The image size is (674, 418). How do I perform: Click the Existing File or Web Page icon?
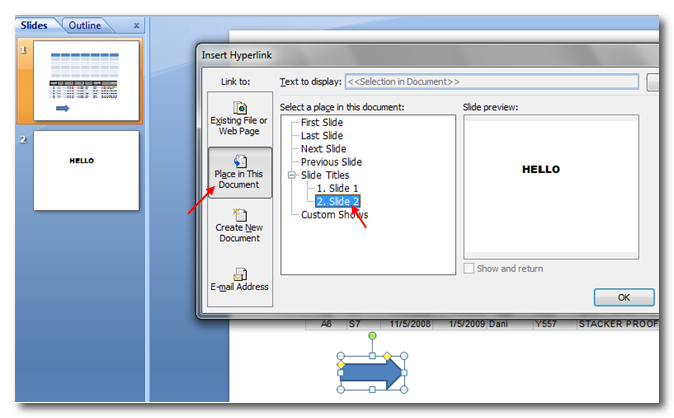239,108
